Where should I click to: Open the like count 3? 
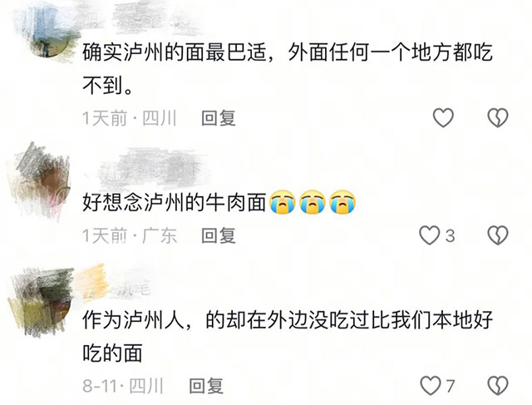point(450,235)
